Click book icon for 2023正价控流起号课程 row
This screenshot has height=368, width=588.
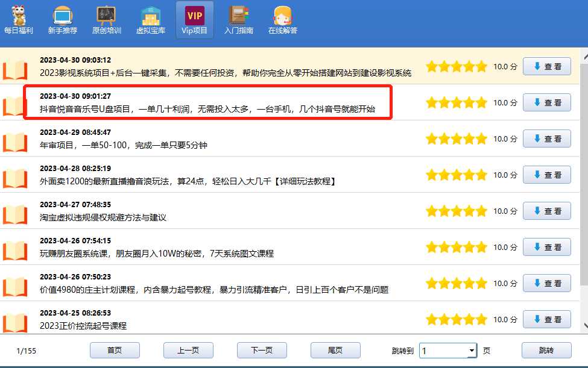click(x=15, y=323)
